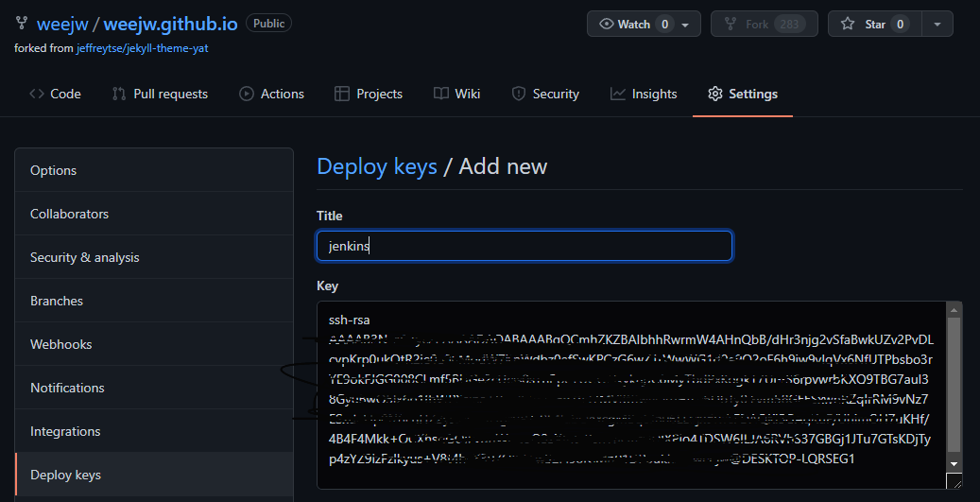Viewport: 980px width, 502px height.
Task: Click the Fork button's fork icon
Action: [730, 24]
